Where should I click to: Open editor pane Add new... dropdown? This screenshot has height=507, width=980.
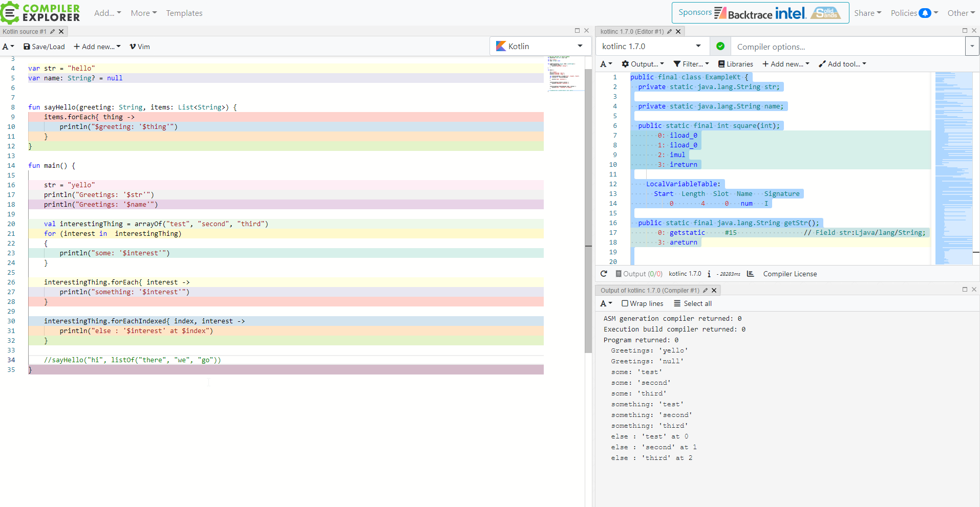point(97,47)
